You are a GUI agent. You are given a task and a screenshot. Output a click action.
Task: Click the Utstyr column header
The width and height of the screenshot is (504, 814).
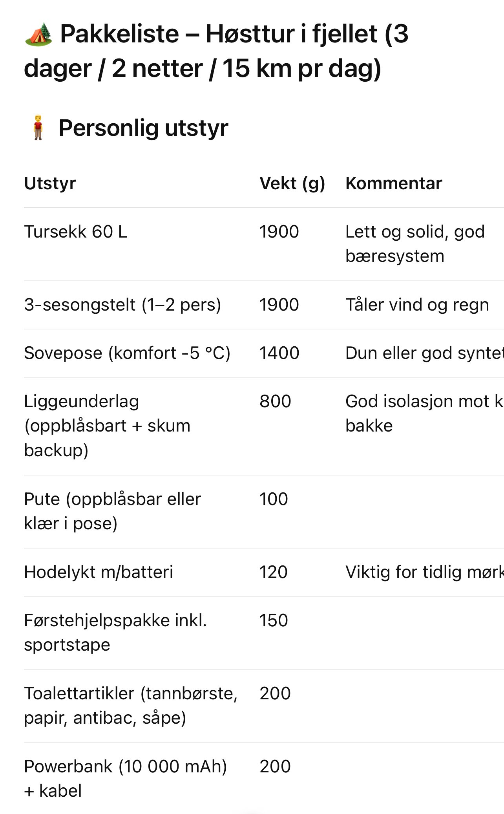coord(50,183)
